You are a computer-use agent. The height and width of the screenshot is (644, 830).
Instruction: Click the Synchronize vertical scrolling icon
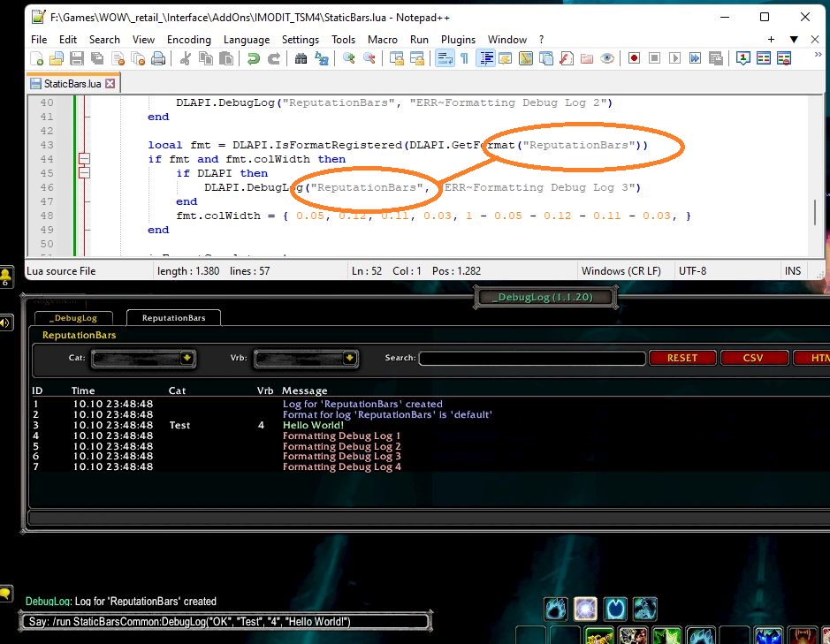[397, 58]
